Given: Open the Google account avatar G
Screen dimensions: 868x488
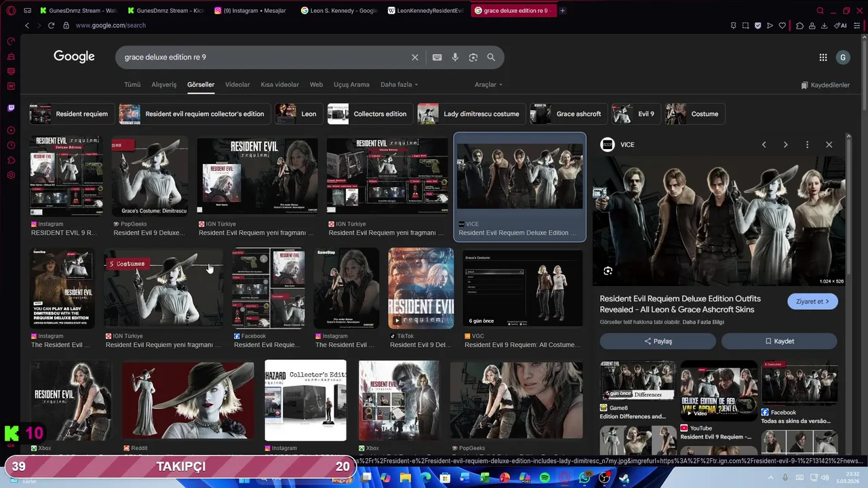Looking at the screenshot, I should [x=843, y=58].
